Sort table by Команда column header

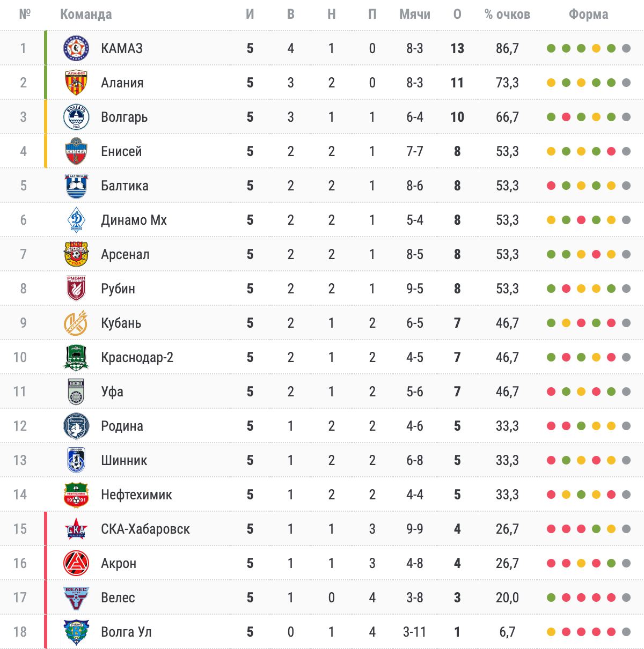tap(86, 14)
